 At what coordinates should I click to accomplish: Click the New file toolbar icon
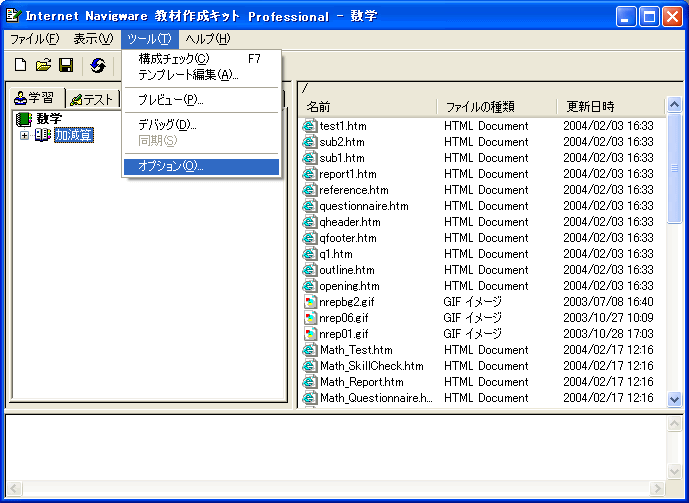(x=20, y=65)
